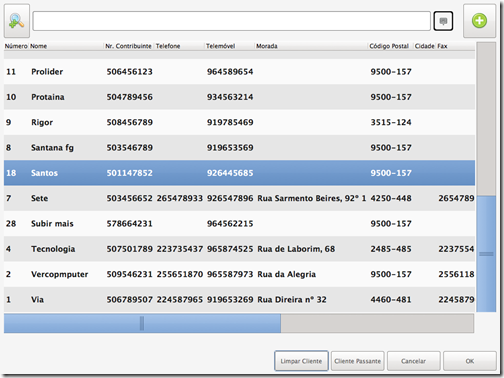
Task: Choose the Santana fg customer row
Action: coord(239,148)
